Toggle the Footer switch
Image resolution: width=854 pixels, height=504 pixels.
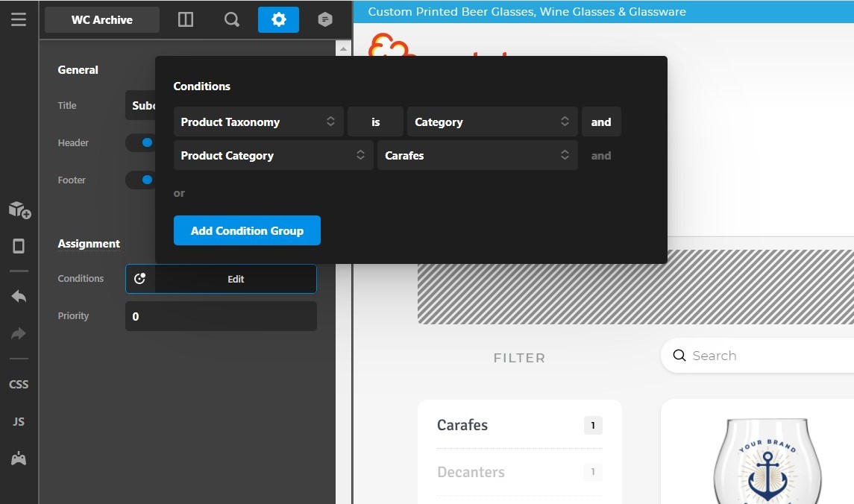(x=142, y=180)
